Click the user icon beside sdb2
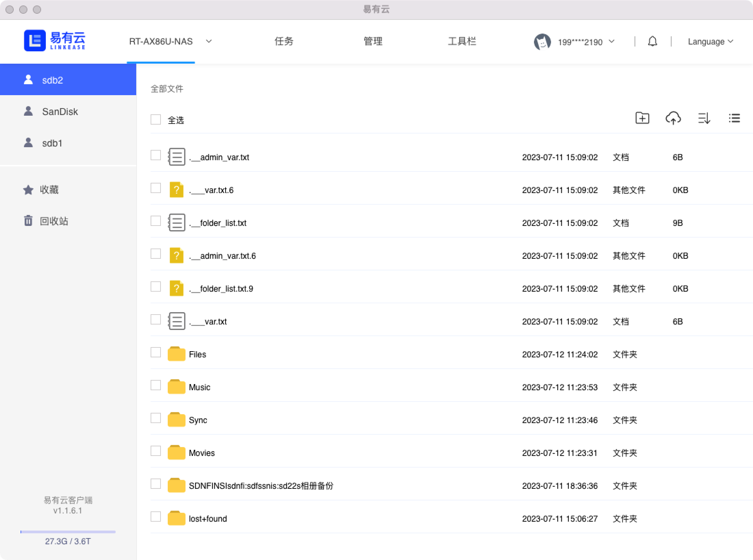This screenshot has width=753, height=560. tap(28, 80)
